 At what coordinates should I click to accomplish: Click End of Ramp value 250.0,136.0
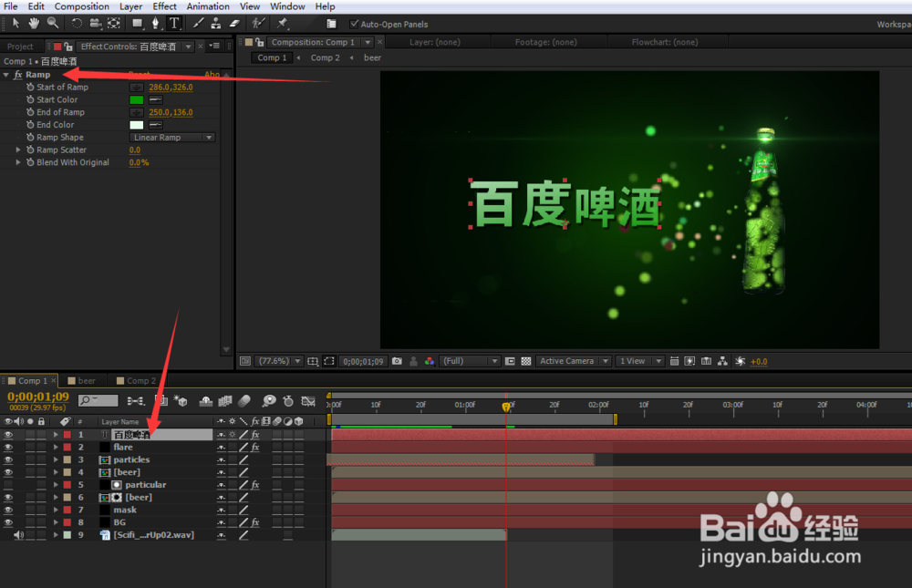point(171,112)
